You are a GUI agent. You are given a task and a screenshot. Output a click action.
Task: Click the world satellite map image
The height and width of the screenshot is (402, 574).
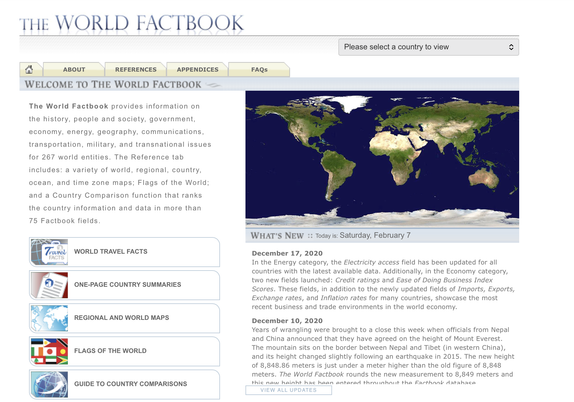pos(382,158)
